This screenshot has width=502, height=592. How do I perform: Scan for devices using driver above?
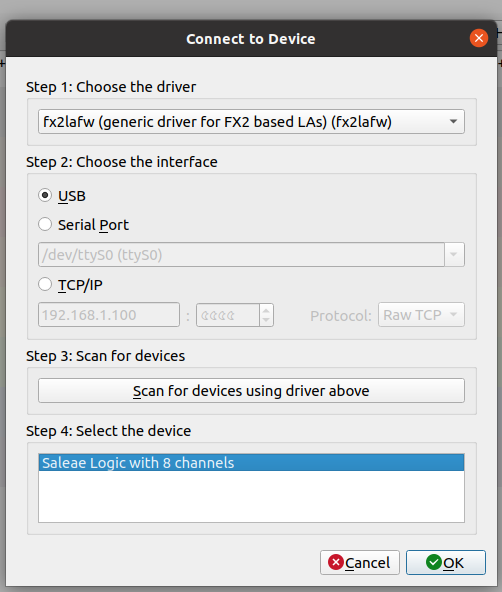251,391
